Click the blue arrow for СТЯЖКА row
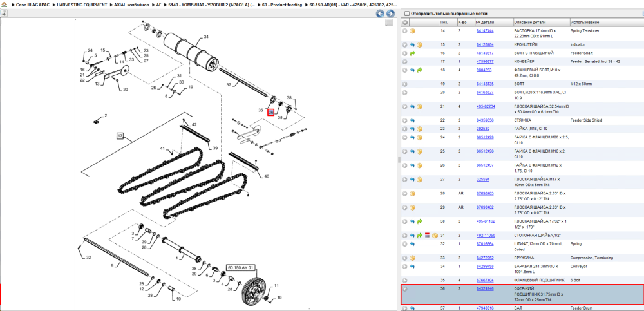 412,121
